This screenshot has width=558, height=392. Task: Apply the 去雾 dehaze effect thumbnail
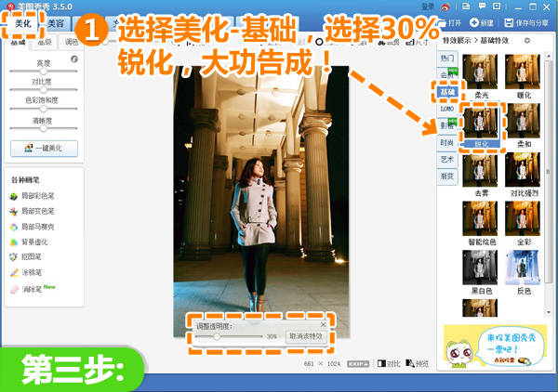[481, 170]
